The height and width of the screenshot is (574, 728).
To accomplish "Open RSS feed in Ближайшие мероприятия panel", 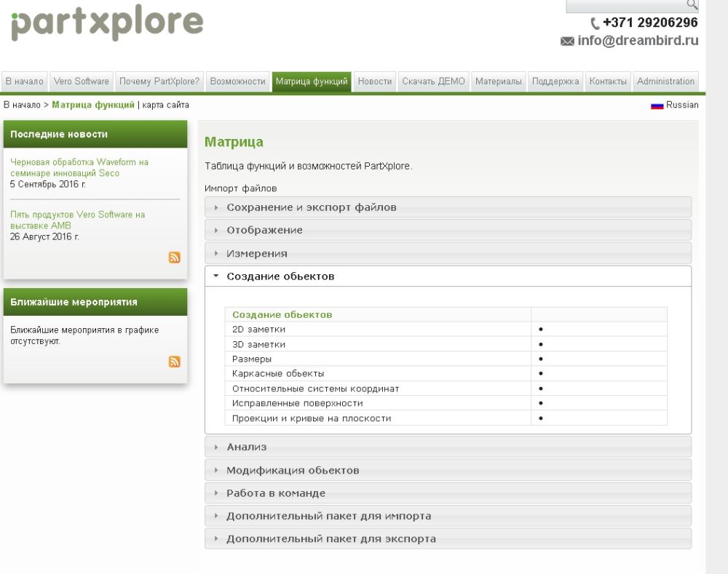I will pyautogui.click(x=175, y=362).
